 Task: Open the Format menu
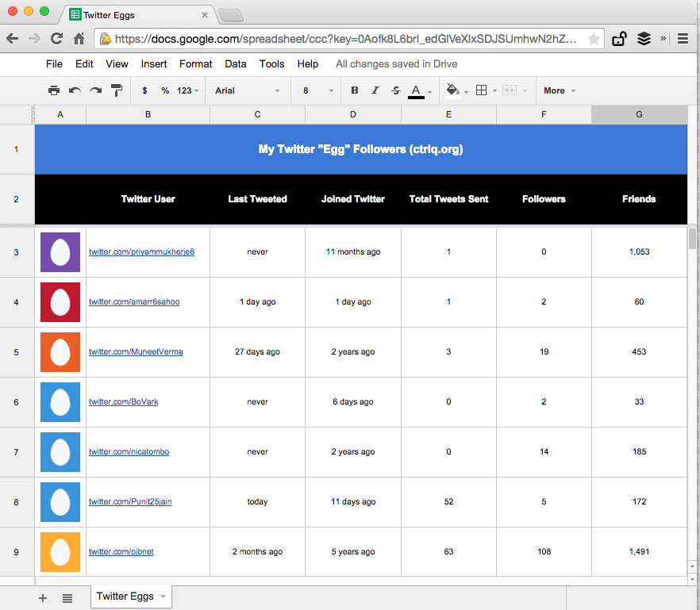coord(195,63)
